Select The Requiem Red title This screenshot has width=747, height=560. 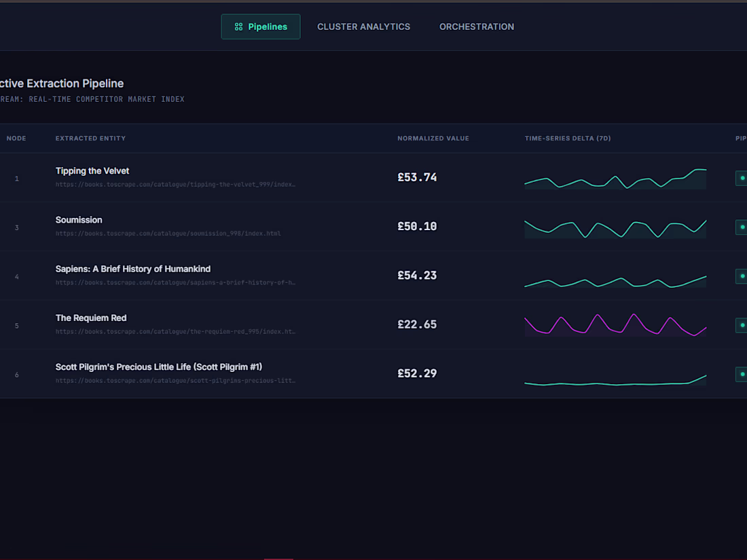coord(91,318)
